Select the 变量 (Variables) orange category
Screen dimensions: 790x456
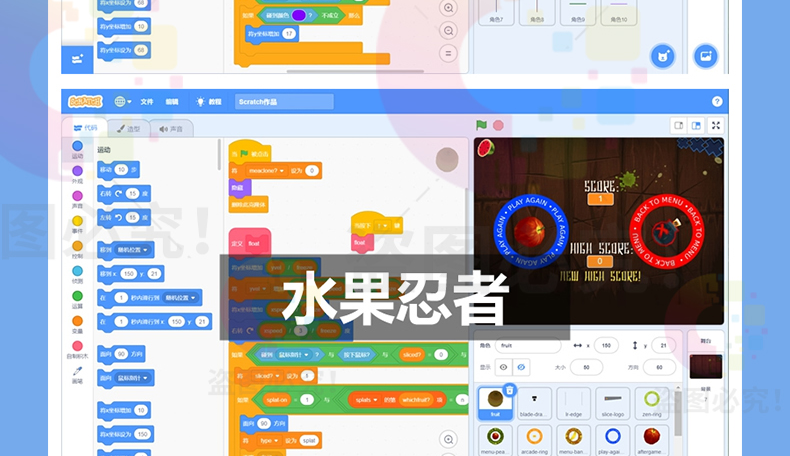coord(77,325)
